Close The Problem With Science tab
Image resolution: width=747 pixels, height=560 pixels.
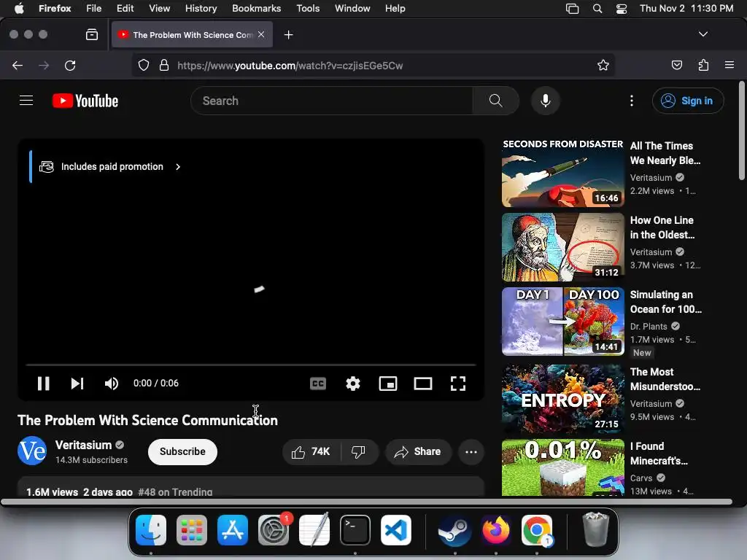[x=261, y=34]
